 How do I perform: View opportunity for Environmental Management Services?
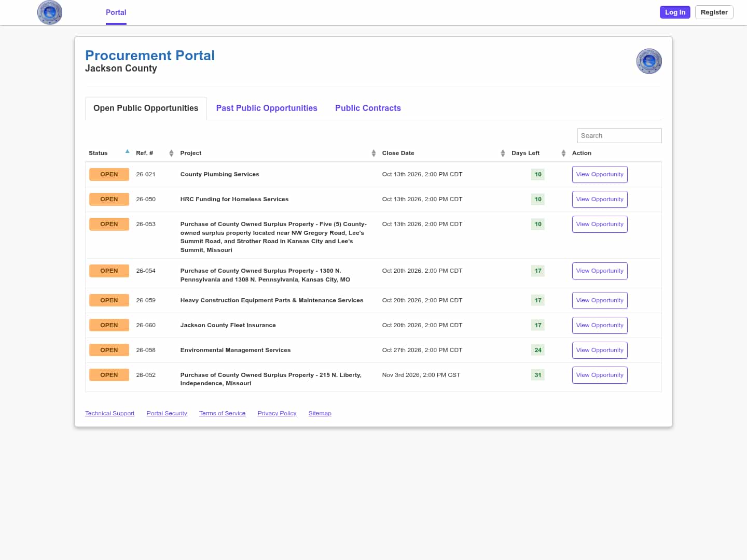[x=600, y=351]
